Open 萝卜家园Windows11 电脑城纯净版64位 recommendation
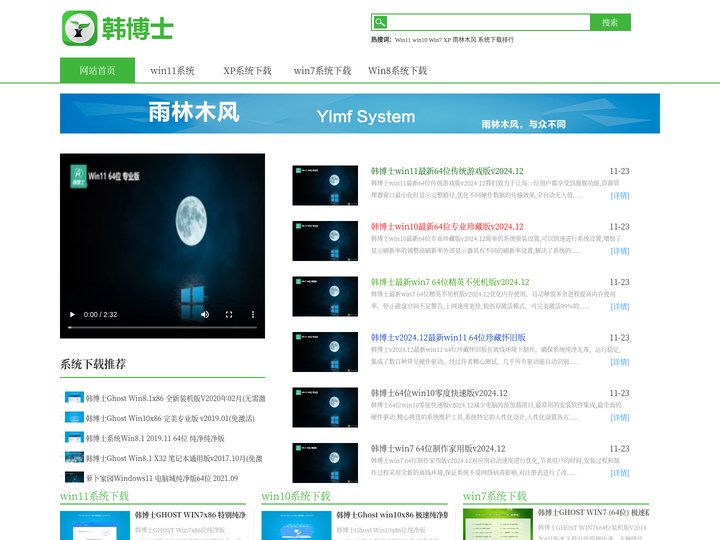 tap(162, 478)
